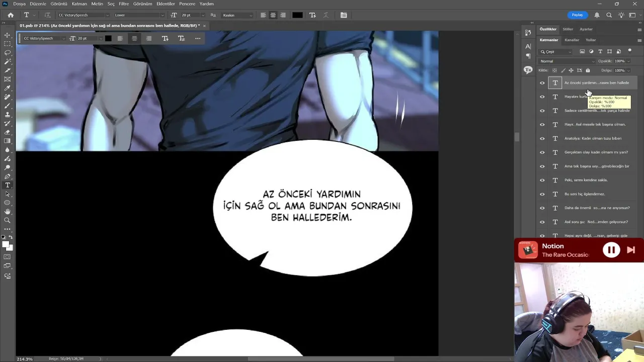
Task: Select the Move tool
Action: pyautogui.click(x=7, y=35)
